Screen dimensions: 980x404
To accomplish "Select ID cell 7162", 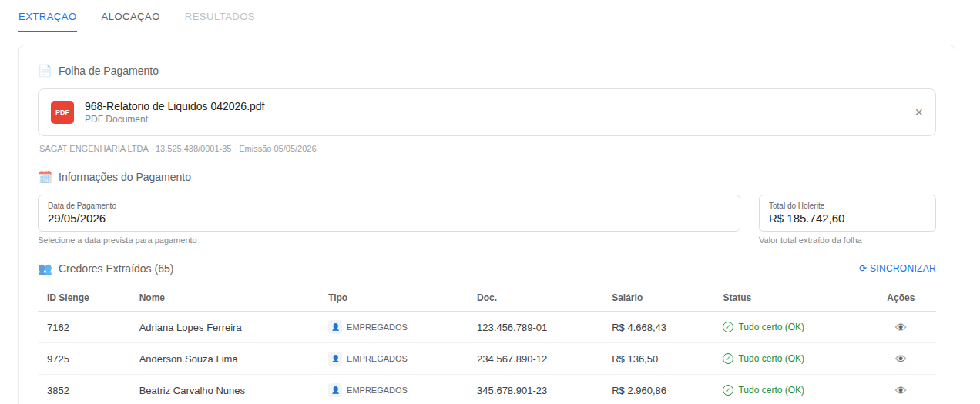I will 58,327.
